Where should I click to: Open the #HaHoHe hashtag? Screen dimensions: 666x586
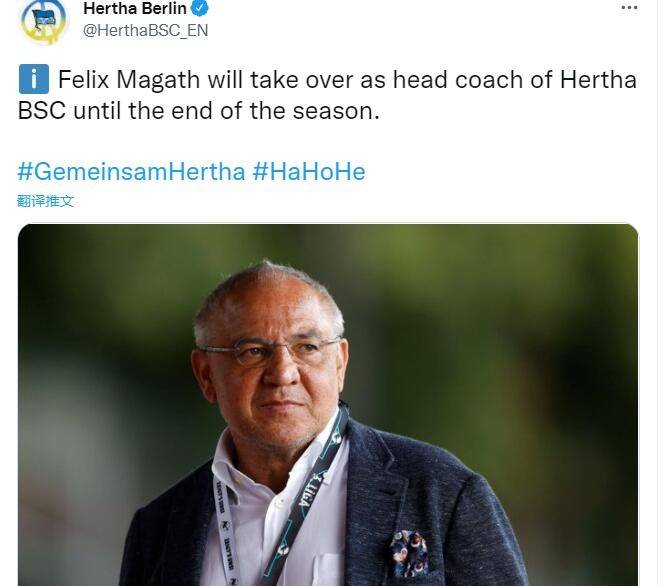coord(309,172)
